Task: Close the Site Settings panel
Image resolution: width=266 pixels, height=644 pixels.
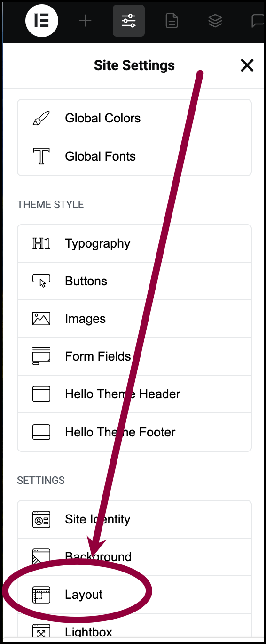Action: tap(247, 65)
